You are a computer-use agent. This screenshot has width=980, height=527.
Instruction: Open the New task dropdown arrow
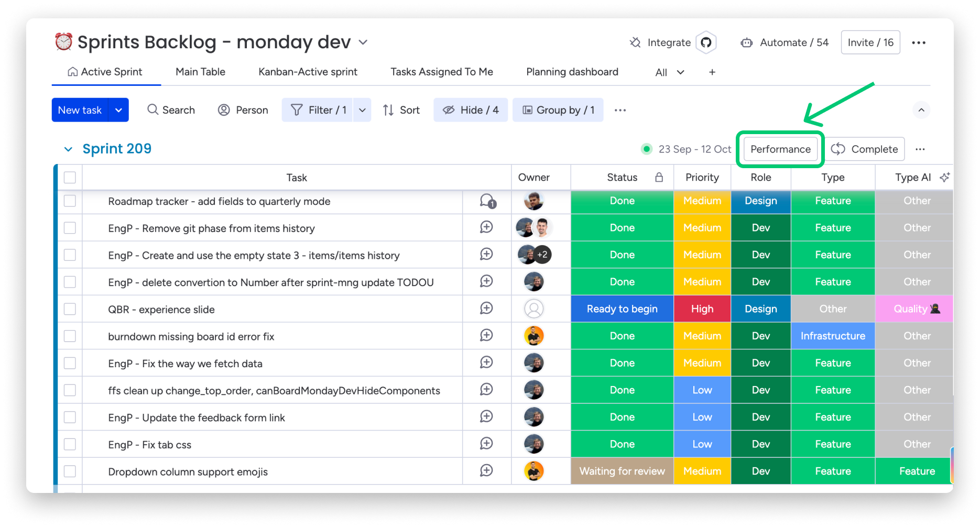tap(119, 110)
